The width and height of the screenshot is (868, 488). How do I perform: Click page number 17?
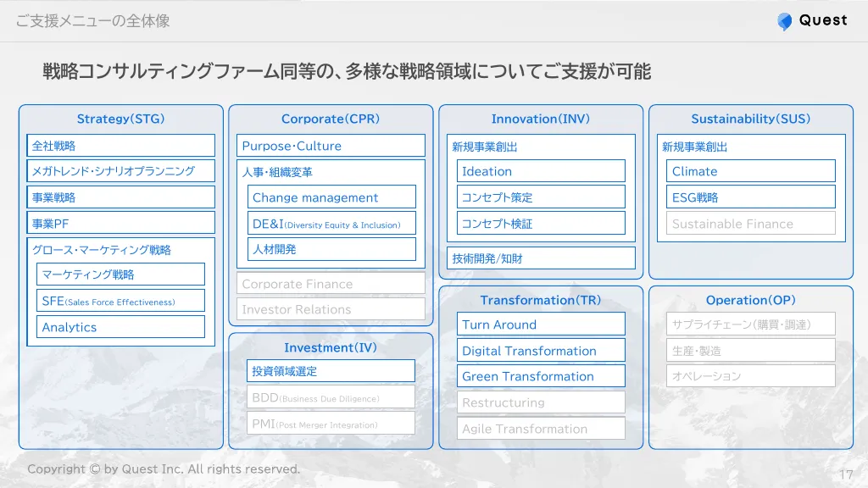coord(846,474)
